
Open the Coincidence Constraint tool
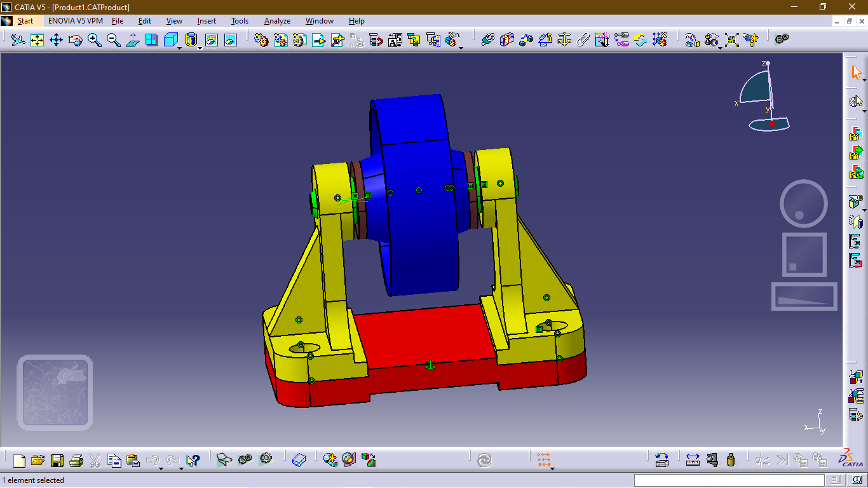coord(487,39)
